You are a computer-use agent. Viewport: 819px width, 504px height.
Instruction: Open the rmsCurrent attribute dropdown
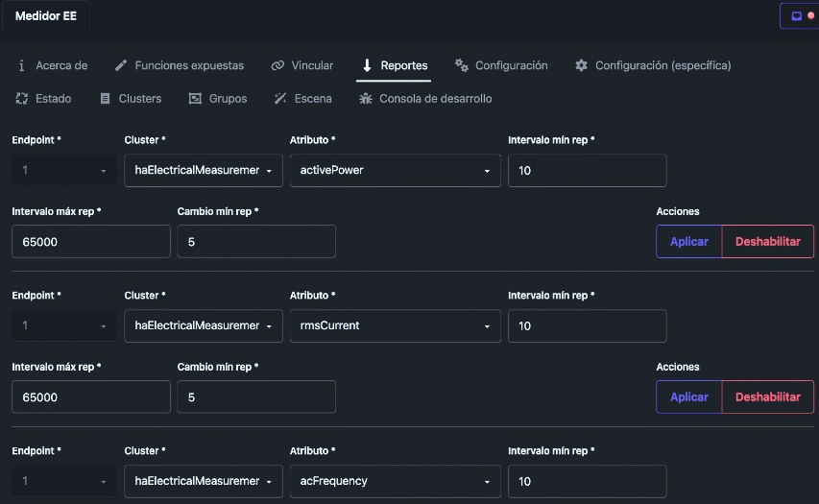396,325
